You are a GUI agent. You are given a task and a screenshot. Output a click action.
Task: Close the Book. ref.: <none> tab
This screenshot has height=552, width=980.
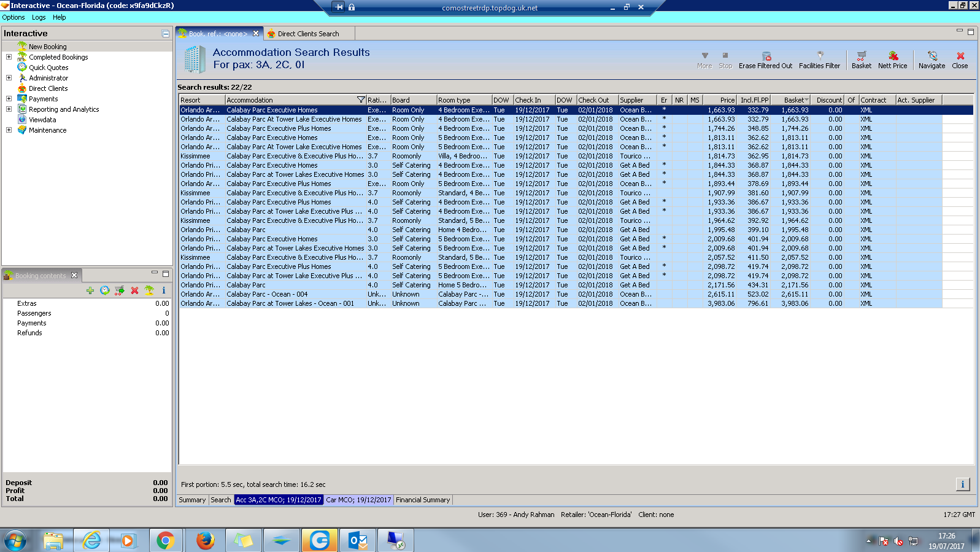tap(256, 34)
